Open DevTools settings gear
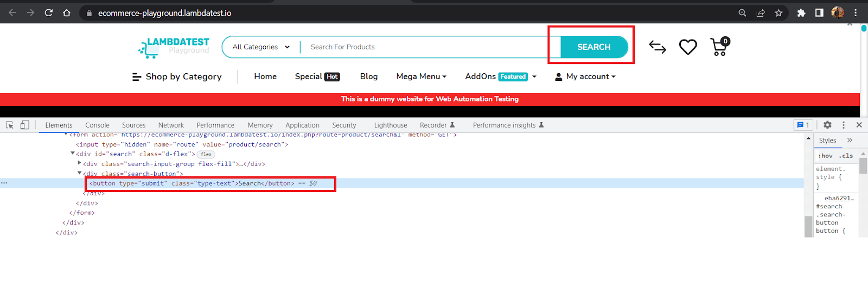The image size is (868, 293). point(827,125)
